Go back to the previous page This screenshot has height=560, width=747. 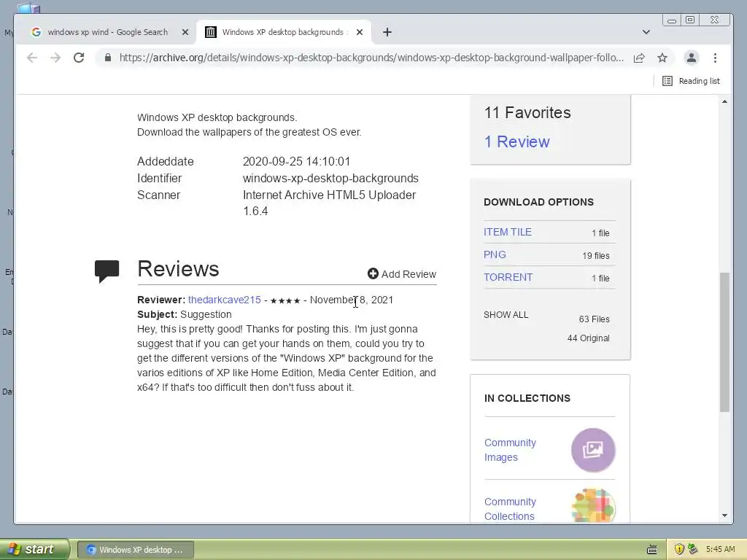coord(32,58)
